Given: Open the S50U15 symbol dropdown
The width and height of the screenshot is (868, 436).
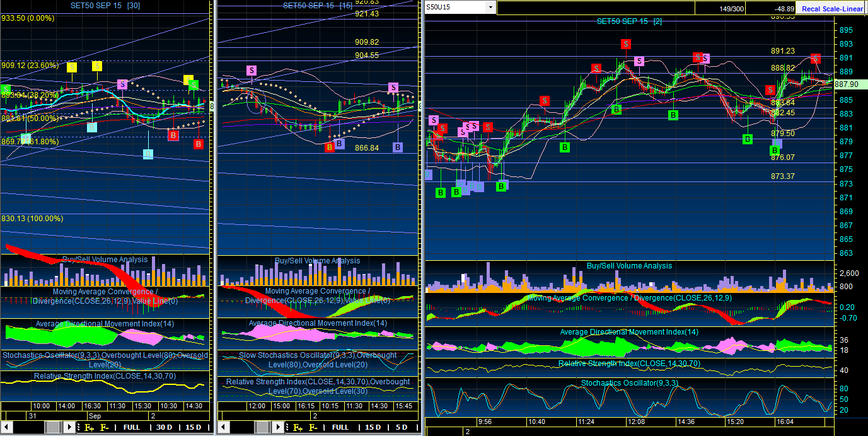Looking at the screenshot, I should pyautogui.click(x=491, y=8).
